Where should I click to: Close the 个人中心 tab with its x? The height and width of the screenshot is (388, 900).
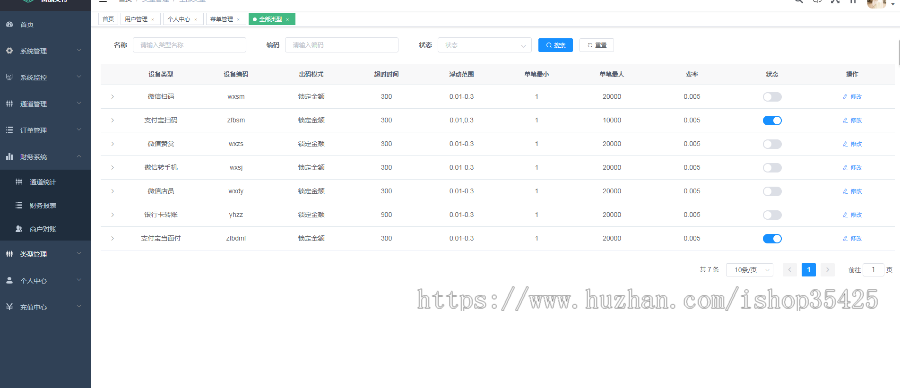pyautogui.click(x=195, y=20)
